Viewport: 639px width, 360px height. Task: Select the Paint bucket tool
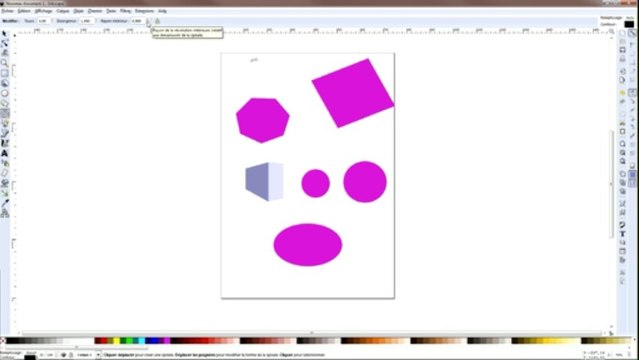4,183
